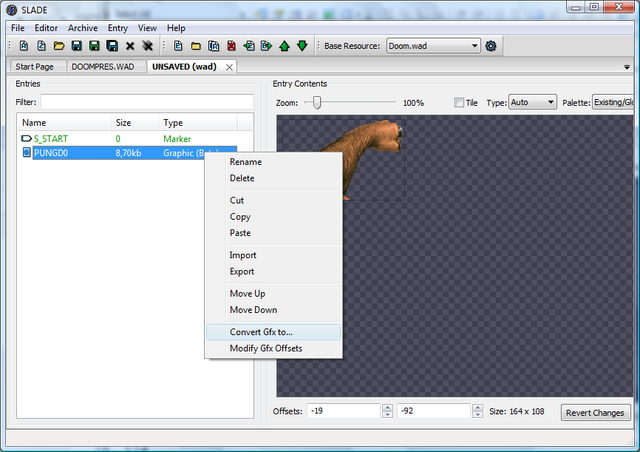This screenshot has width=640, height=452.
Task: Click the Revert Changes button
Action: click(x=595, y=412)
